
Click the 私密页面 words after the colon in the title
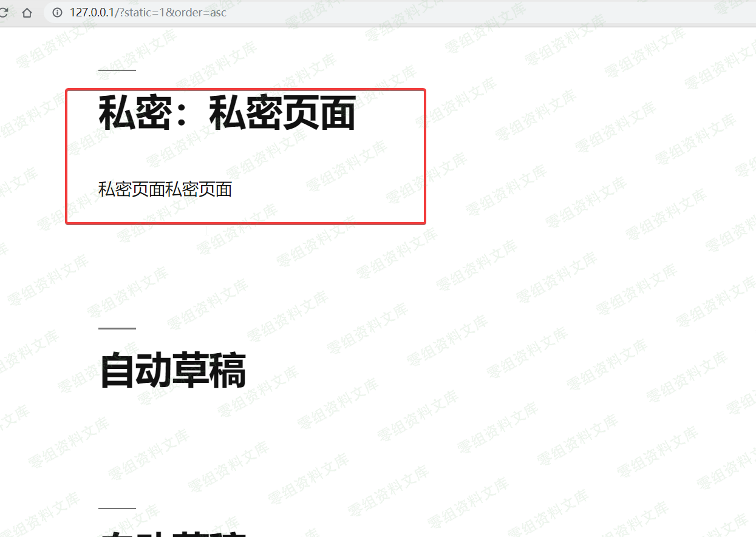[x=282, y=113]
